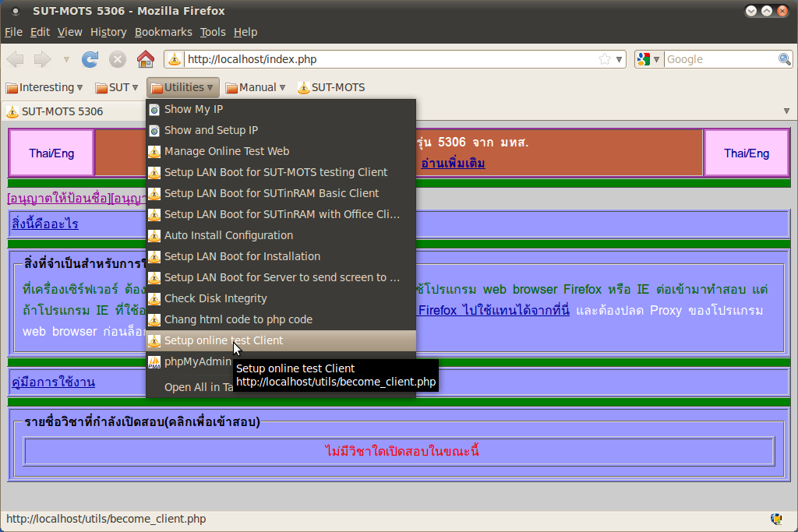Open the Bookmarks menu
This screenshot has width=798, height=532.
[164, 32]
